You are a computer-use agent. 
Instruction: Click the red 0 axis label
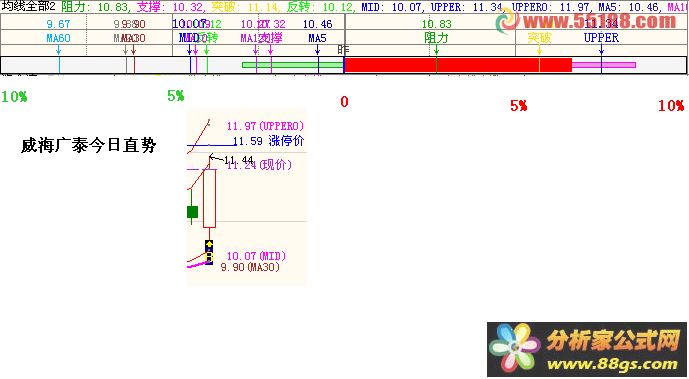[344, 102]
